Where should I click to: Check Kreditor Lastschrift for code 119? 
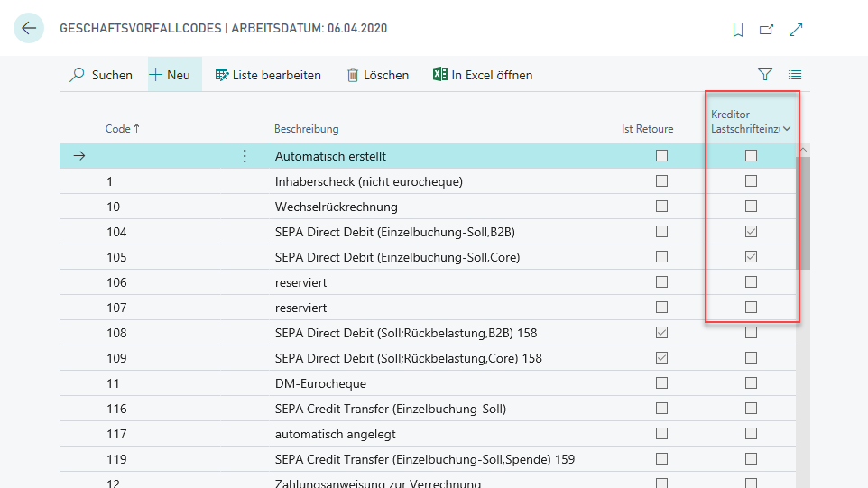click(x=751, y=458)
